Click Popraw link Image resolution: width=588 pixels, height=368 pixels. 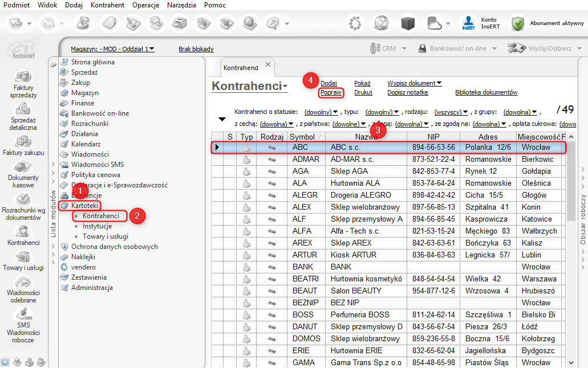click(x=331, y=92)
